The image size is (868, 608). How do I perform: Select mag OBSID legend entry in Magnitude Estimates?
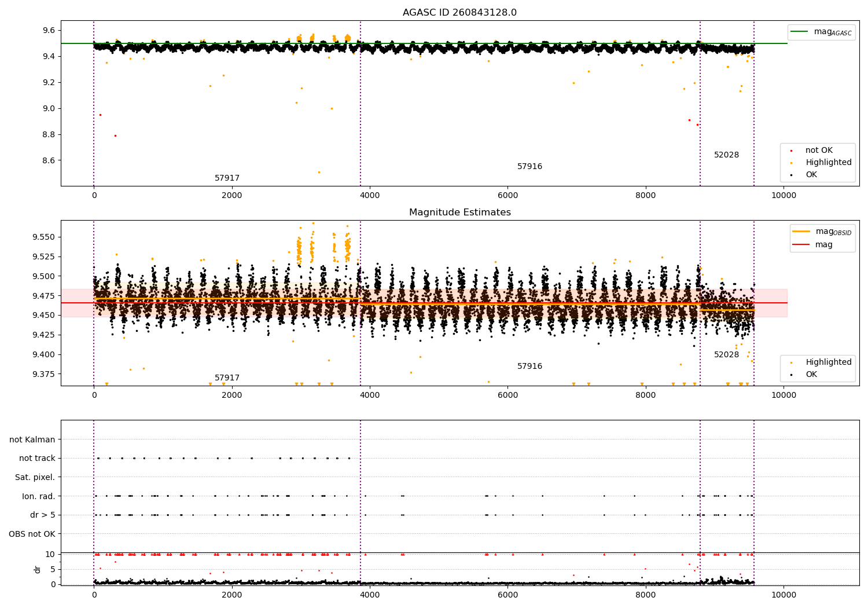822,232
